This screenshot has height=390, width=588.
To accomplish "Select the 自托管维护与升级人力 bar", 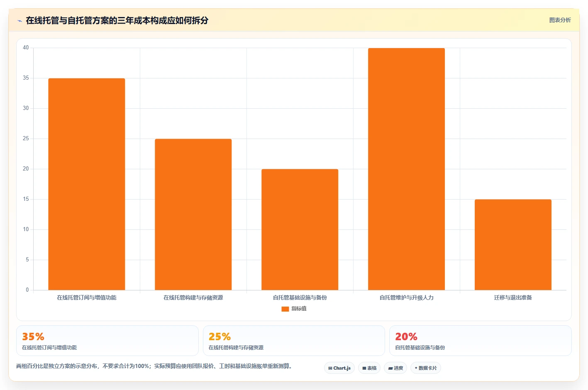I will [407, 169].
